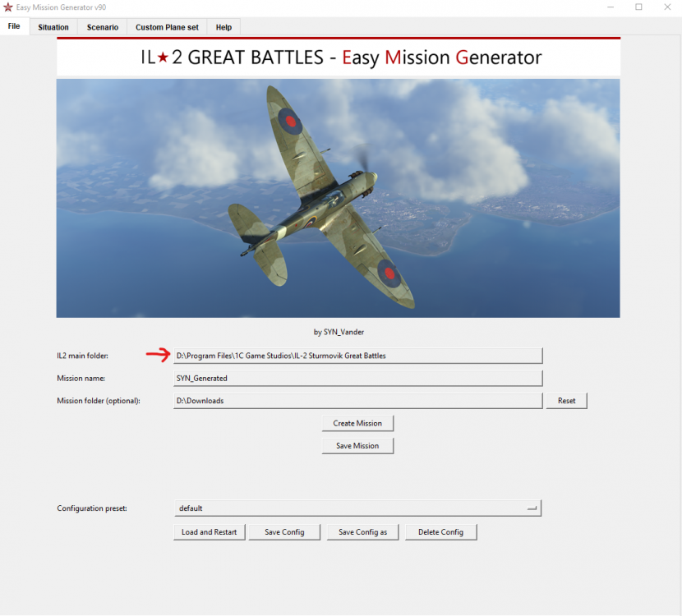Select the File tab

(x=13, y=26)
